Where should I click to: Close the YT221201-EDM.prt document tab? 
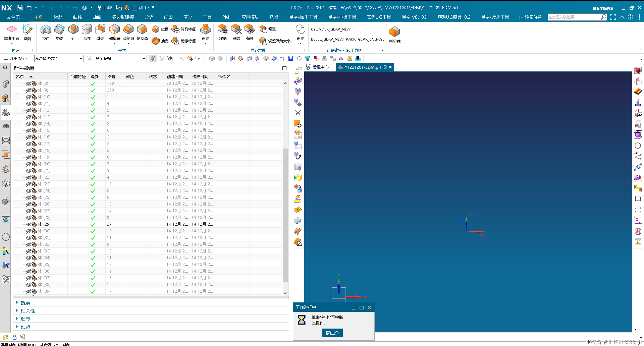[390, 67]
